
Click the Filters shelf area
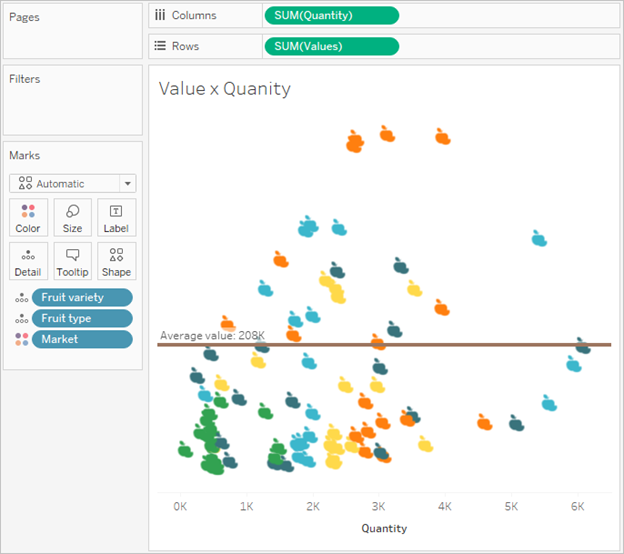(72, 100)
